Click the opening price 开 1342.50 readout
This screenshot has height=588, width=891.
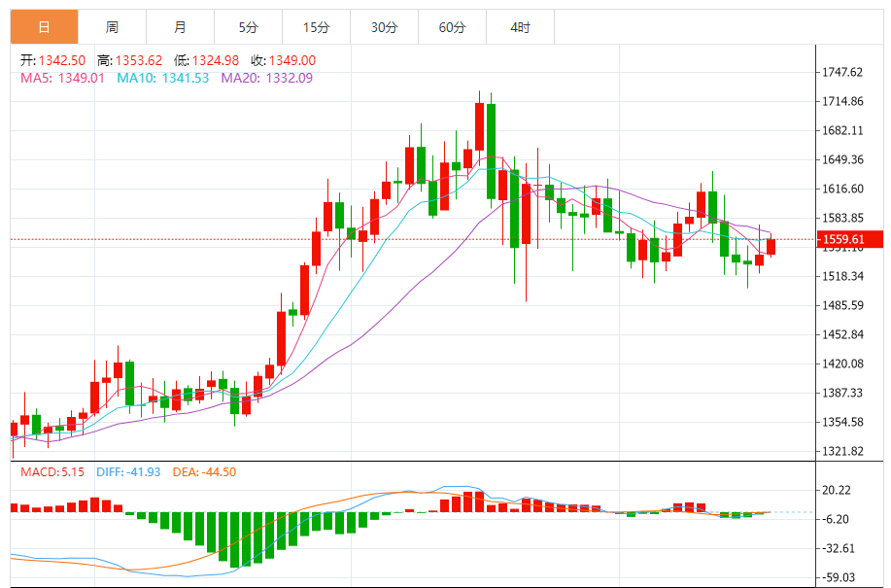(53, 60)
